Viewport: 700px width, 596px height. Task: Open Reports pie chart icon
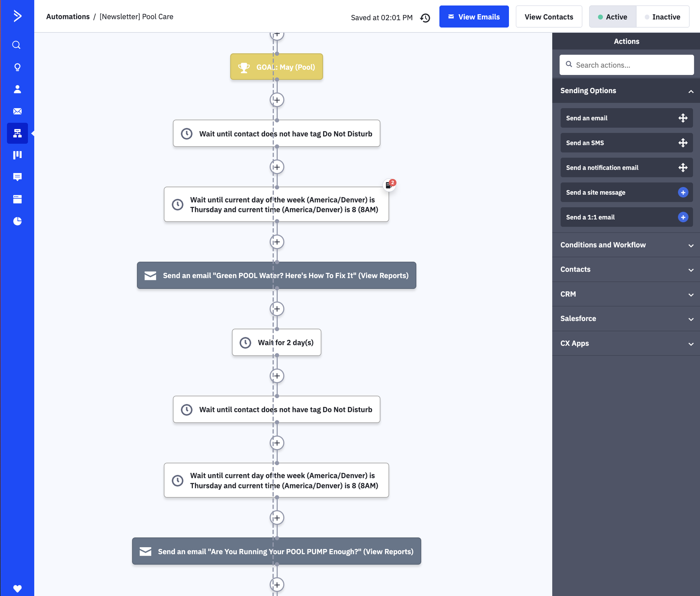17,221
